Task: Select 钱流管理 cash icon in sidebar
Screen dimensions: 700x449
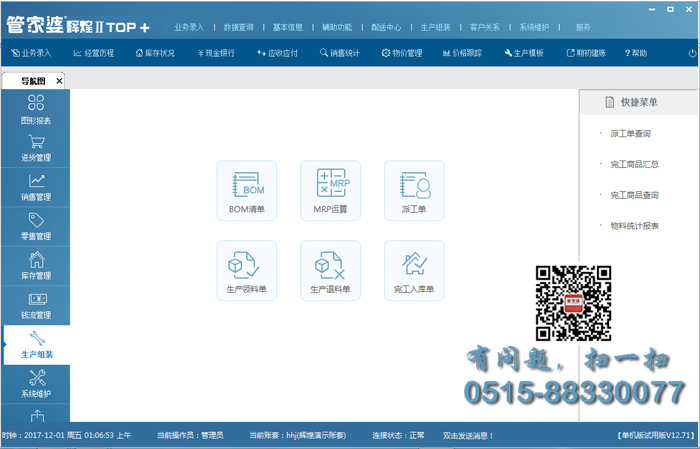Action: pyautogui.click(x=36, y=305)
